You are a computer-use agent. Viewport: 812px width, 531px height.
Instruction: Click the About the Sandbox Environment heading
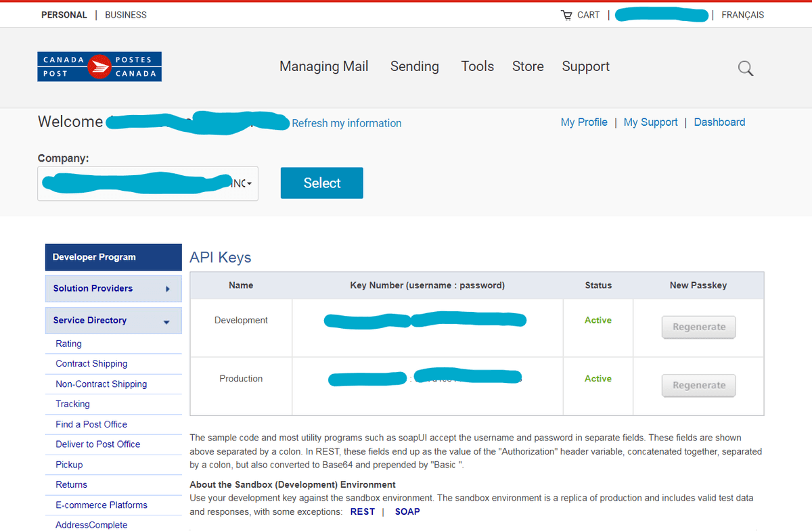(x=293, y=485)
